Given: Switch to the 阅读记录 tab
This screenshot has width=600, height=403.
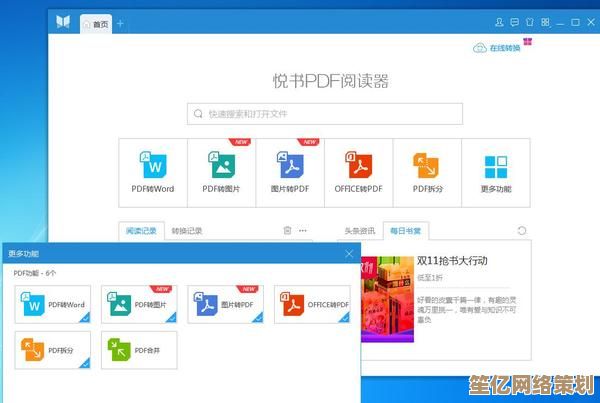Looking at the screenshot, I should pos(141,231).
